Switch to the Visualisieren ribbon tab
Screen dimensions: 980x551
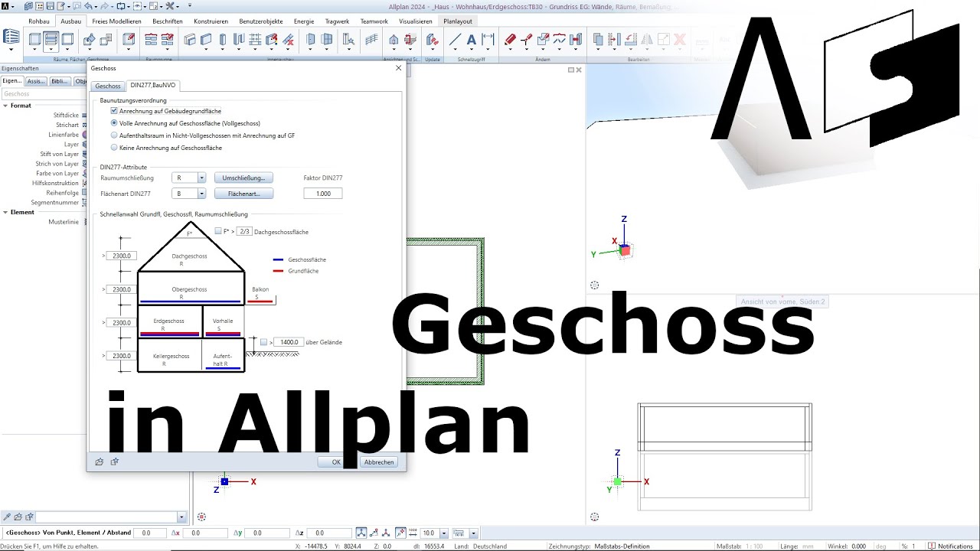point(416,21)
